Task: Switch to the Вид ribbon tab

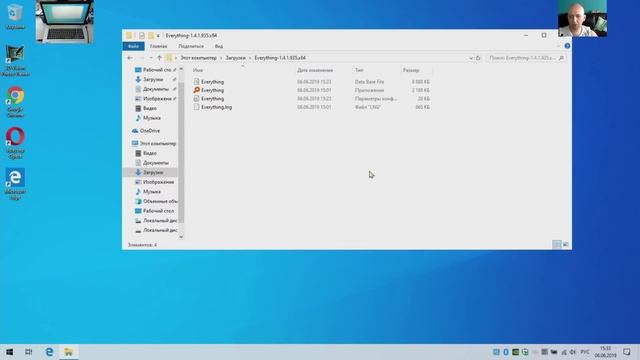Action: pos(219,46)
